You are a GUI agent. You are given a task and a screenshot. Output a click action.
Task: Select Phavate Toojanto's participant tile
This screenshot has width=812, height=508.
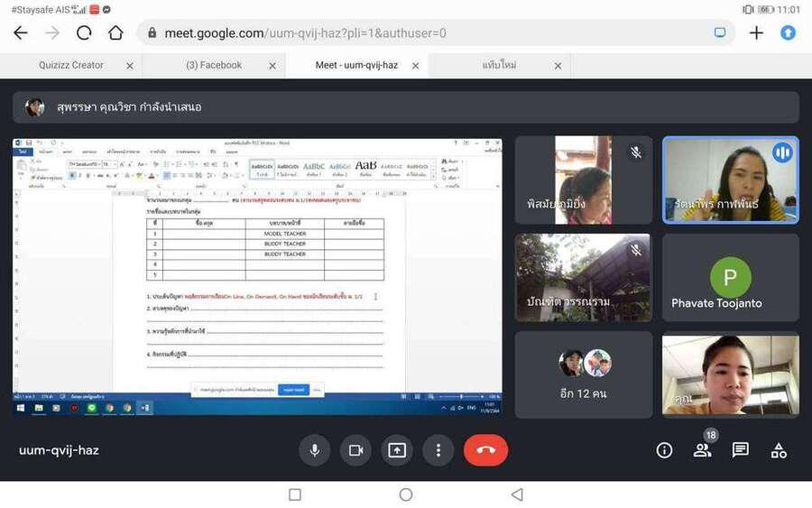(x=730, y=278)
